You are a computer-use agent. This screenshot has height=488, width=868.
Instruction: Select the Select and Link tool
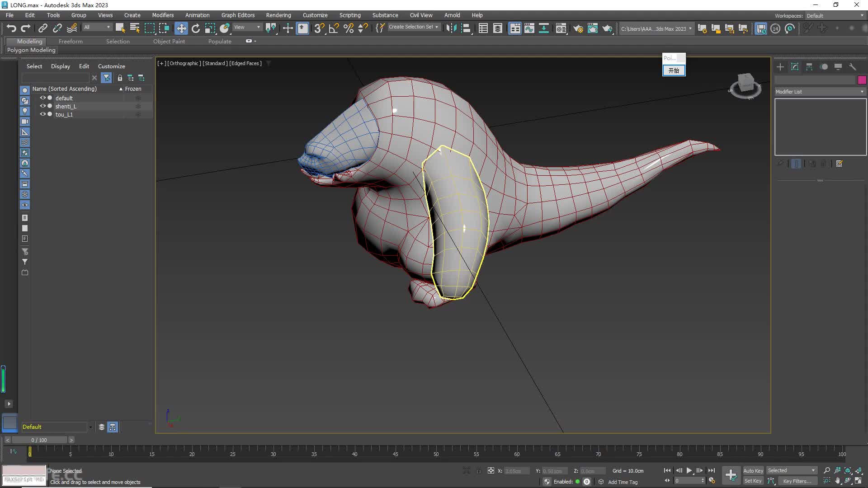(x=42, y=28)
